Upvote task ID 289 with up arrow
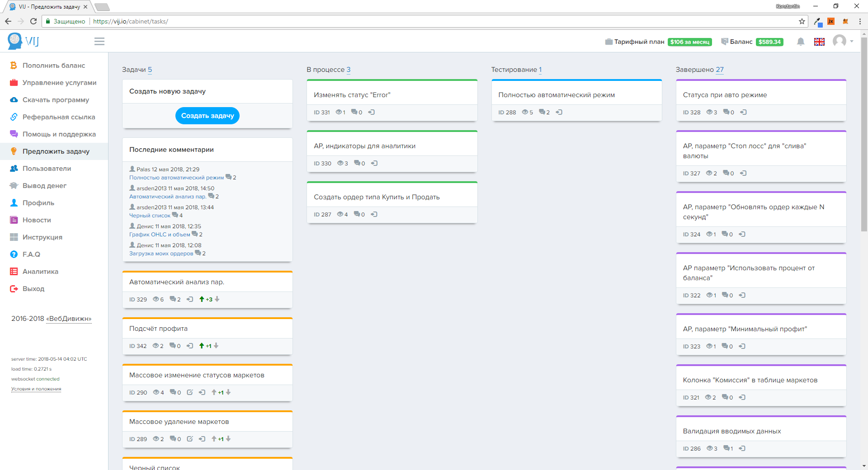 click(214, 439)
